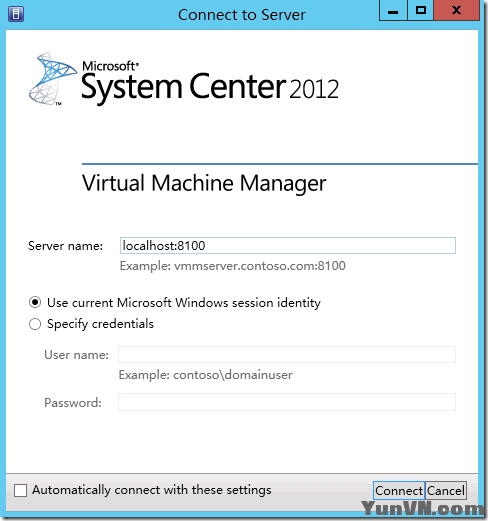
Task: Minimize the Connect to Server window
Action: pyautogui.click(x=393, y=11)
